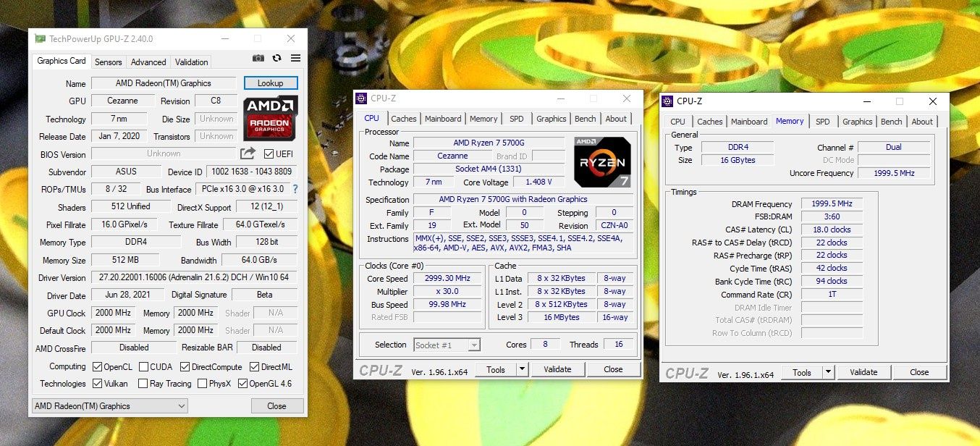Click the GPU-Z Close button
Screen dimensions: 980x446
click(x=276, y=406)
